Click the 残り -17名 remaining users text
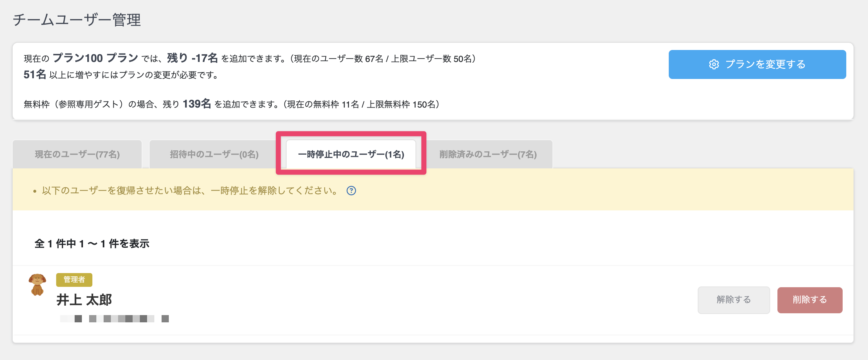Image resolution: width=868 pixels, height=360 pixels. (192, 58)
